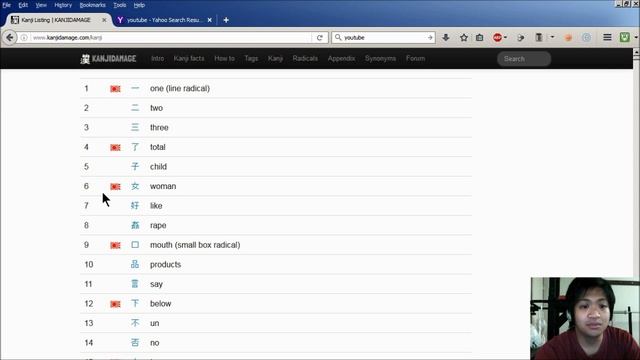Open the History menu
This screenshot has height=360, width=640.
63,5
